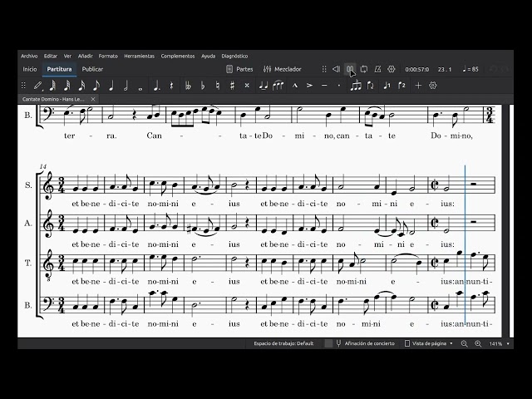Open the Añadir menu

pyautogui.click(x=85, y=56)
